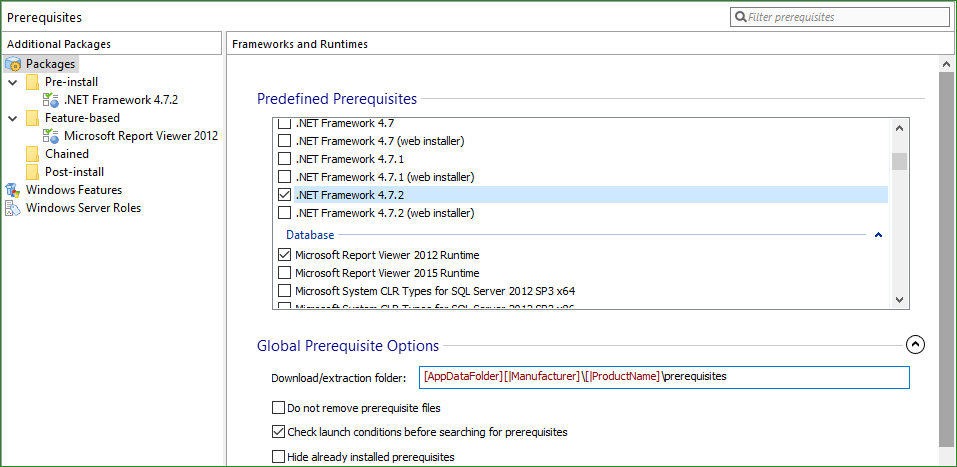The width and height of the screenshot is (957, 467).
Task: Click the Chained folder icon
Action: (x=32, y=154)
